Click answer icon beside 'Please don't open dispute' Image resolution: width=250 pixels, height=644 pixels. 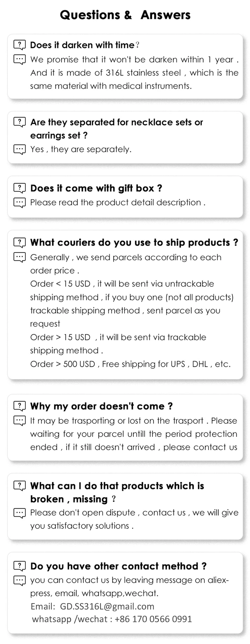(19, 513)
